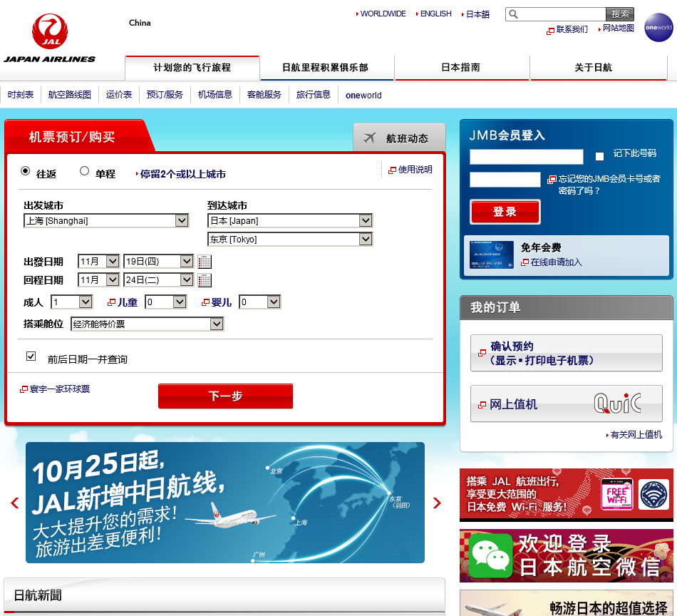The width and height of the screenshot is (677, 616).
Task: Select 单程 one-way radio button
Action: (85, 170)
